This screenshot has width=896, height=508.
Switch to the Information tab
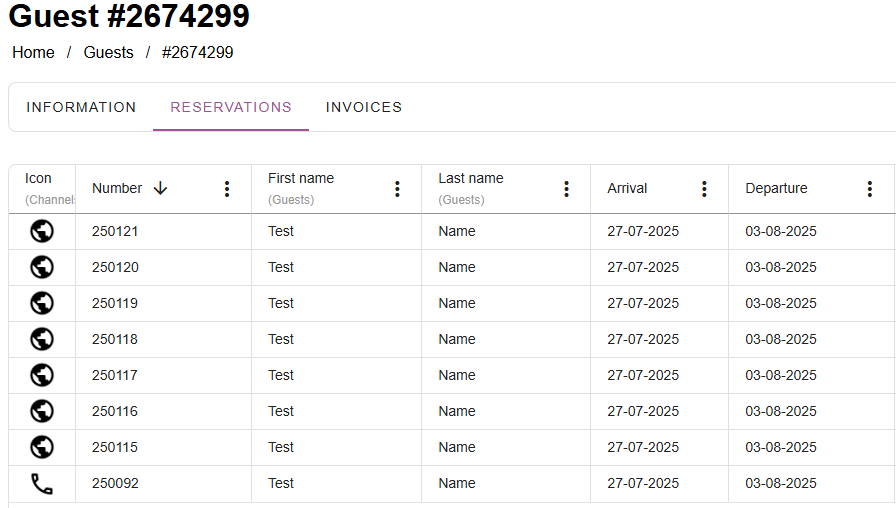81,107
